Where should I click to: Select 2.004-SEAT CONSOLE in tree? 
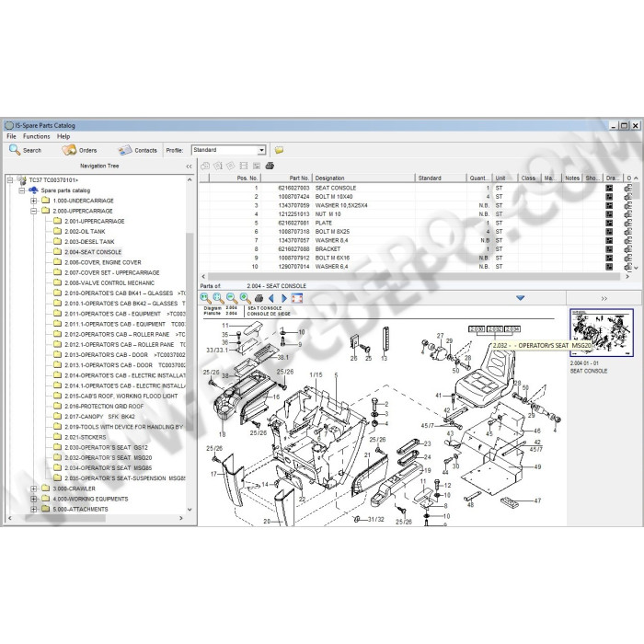point(93,252)
